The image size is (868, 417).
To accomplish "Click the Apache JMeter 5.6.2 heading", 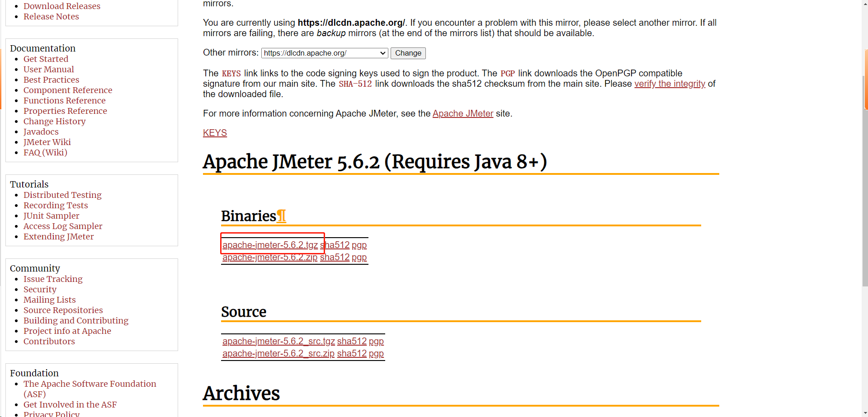I will [x=375, y=162].
